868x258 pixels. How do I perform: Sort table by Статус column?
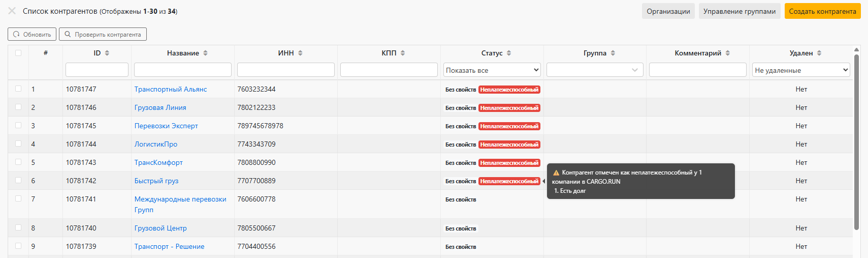(x=509, y=53)
